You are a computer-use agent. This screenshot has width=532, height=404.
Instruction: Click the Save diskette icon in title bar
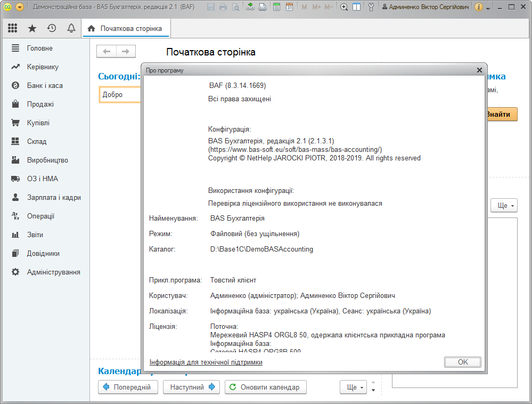[x=211, y=7]
